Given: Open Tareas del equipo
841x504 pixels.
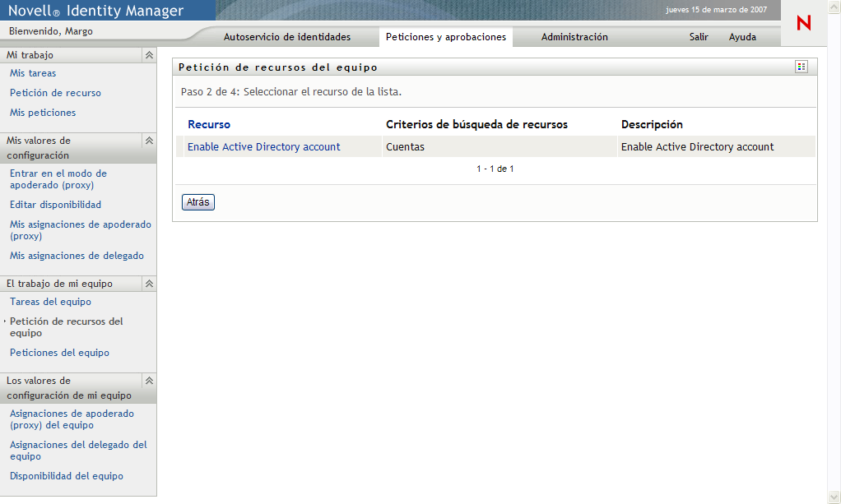Looking at the screenshot, I should click(50, 302).
